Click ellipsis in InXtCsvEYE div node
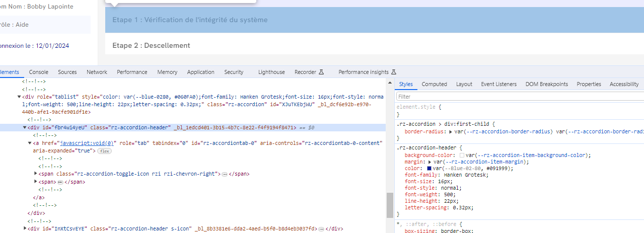 pyautogui.click(x=321, y=228)
